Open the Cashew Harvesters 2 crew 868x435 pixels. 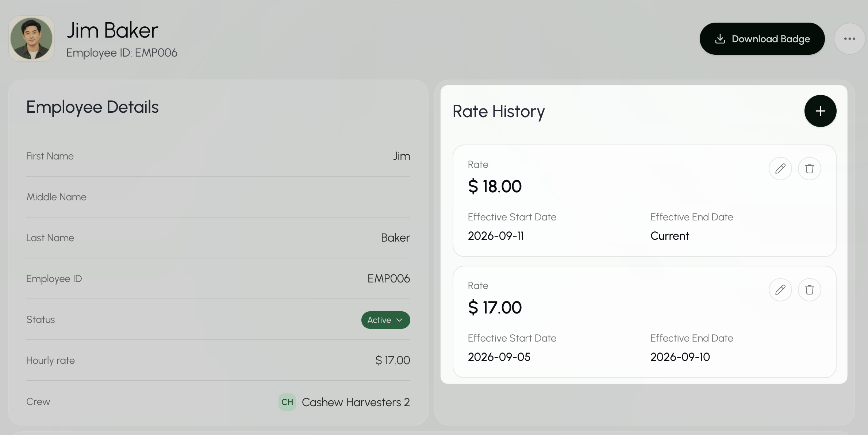356,402
